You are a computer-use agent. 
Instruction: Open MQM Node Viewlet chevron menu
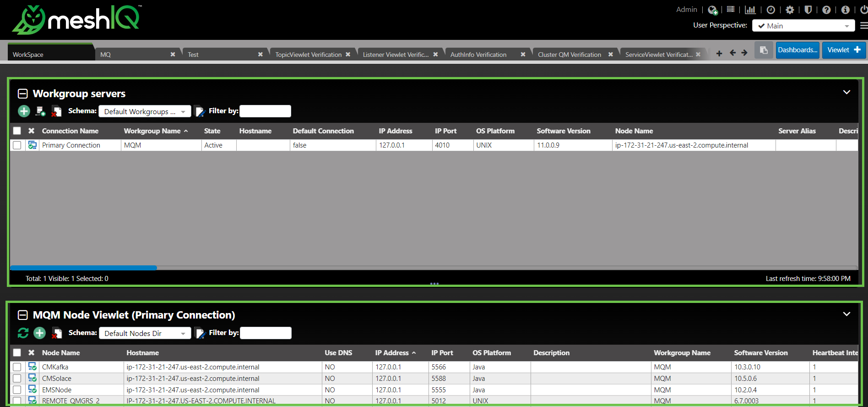(846, 314)
